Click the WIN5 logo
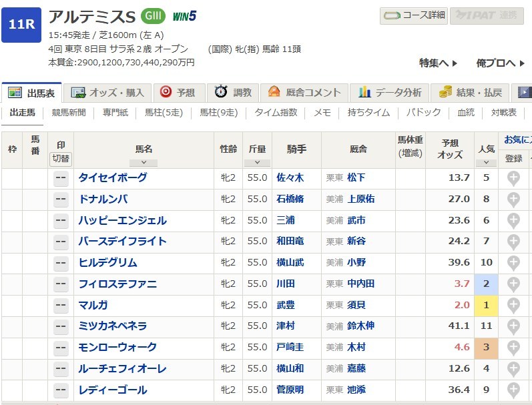Screen dimensions: 532x405 tap(183, 16)
